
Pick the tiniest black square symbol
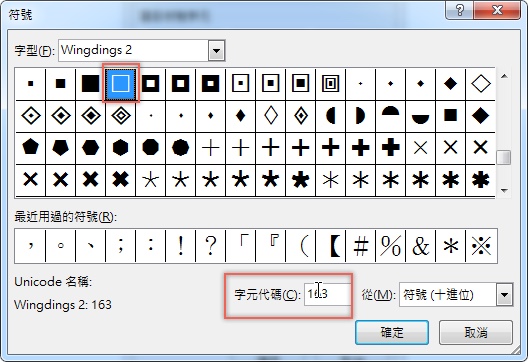click(x=31, y=84)
